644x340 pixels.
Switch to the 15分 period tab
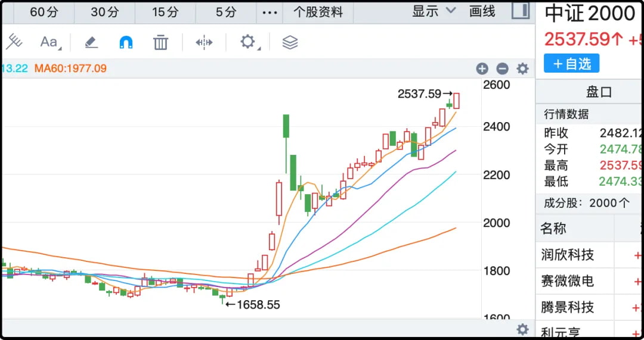click(165, 12)
